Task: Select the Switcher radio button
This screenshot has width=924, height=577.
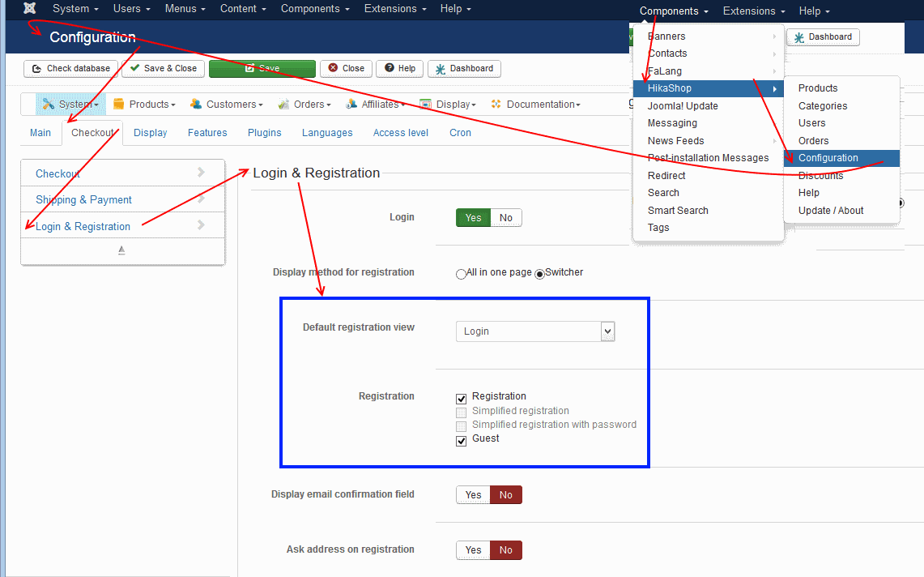Action: 540,274
